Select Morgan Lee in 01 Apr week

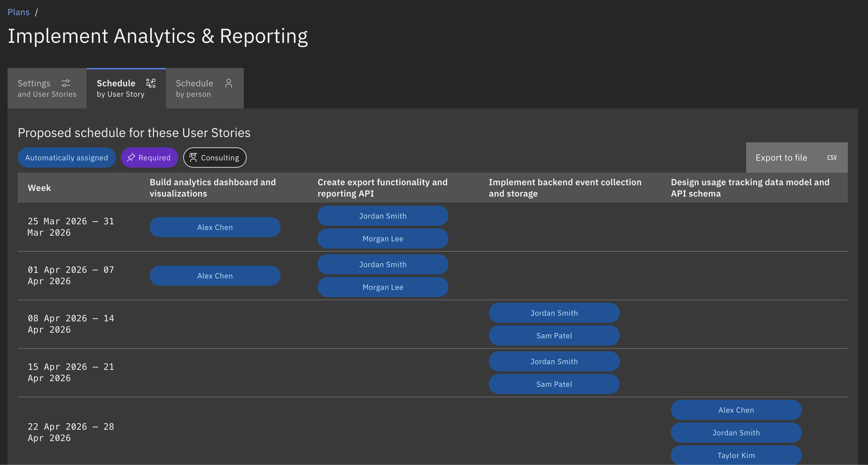(x=383, y=287)
